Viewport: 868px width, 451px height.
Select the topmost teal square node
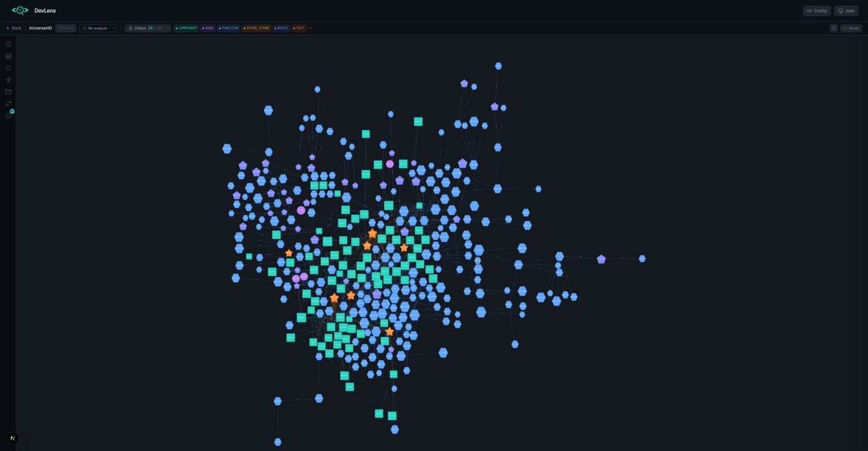coord(418,121)
